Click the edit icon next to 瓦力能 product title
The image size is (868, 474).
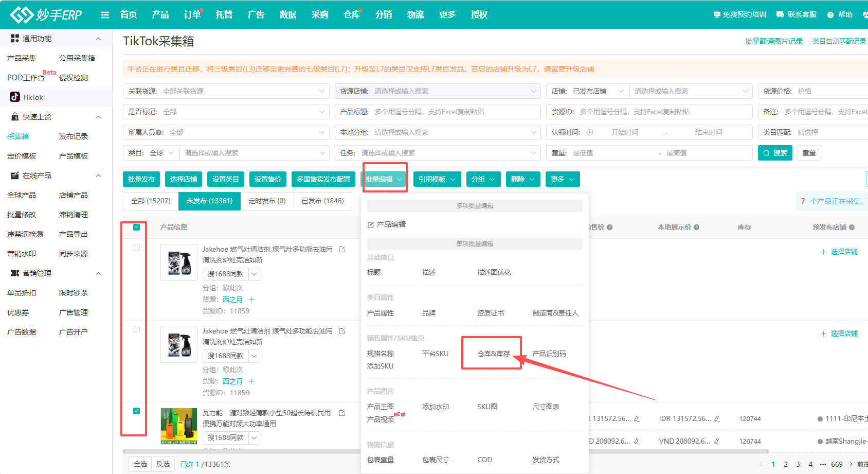pos(342,413)
